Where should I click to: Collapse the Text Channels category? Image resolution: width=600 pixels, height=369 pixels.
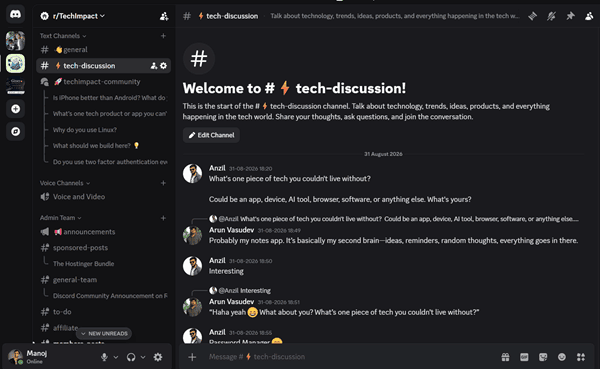[63, 36]
